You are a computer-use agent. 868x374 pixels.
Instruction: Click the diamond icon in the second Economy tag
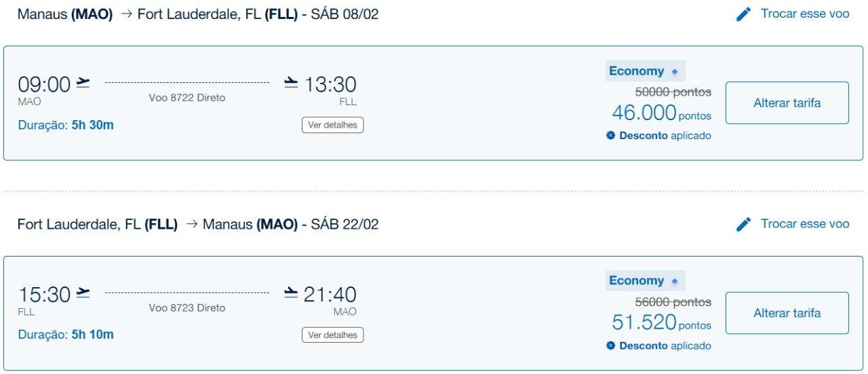(x=675, y=281)
